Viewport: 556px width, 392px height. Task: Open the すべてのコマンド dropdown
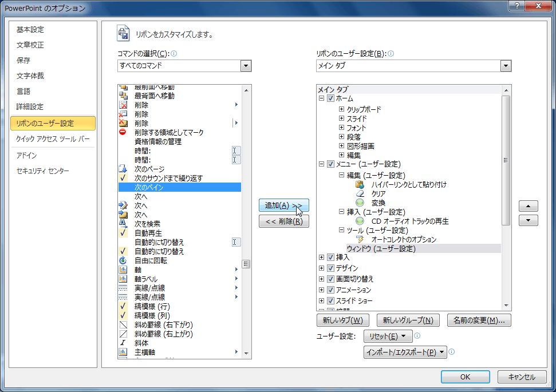[246, 66]
